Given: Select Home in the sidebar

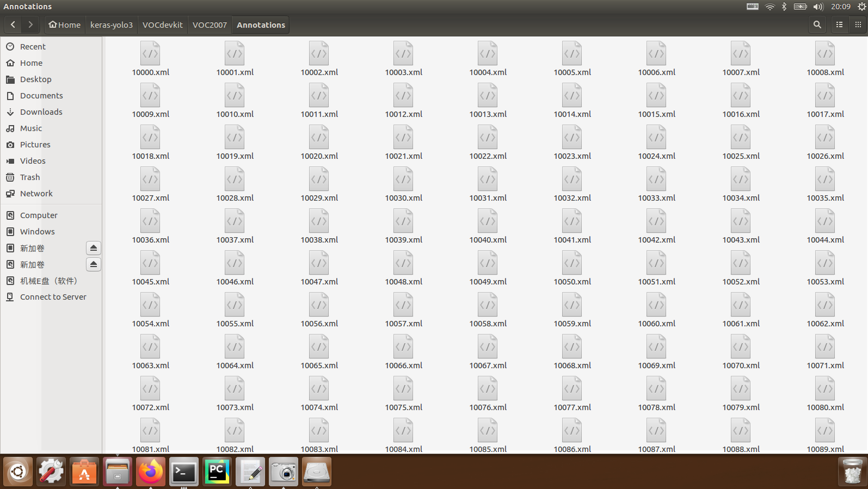Looking at the screenshot, I should click(51, 63).
